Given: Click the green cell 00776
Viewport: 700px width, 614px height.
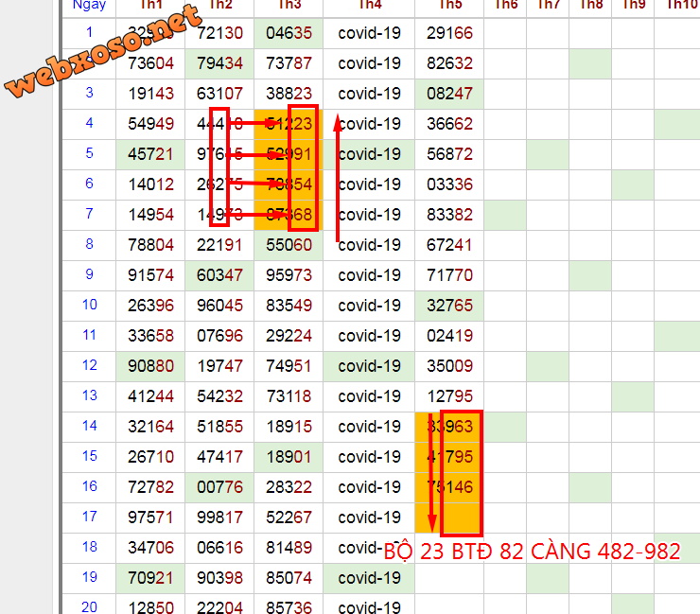Looking at the screenshot, I should 219,487.
